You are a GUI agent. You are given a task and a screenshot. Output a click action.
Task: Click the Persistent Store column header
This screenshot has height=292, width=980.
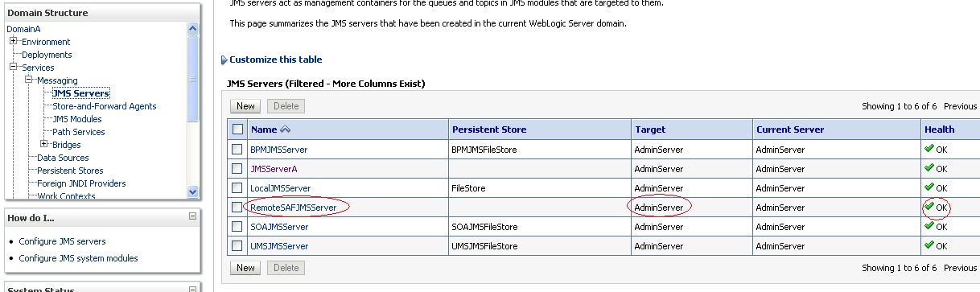pos(489,130)
